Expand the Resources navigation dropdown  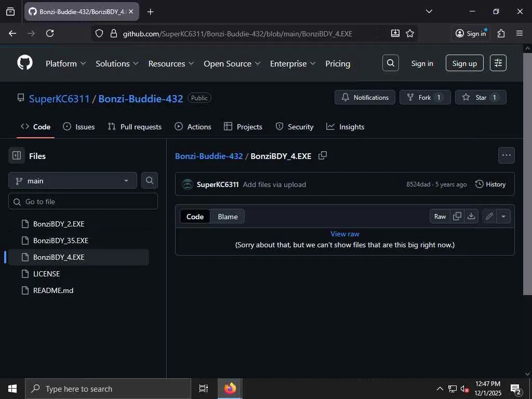click(171, 64)
